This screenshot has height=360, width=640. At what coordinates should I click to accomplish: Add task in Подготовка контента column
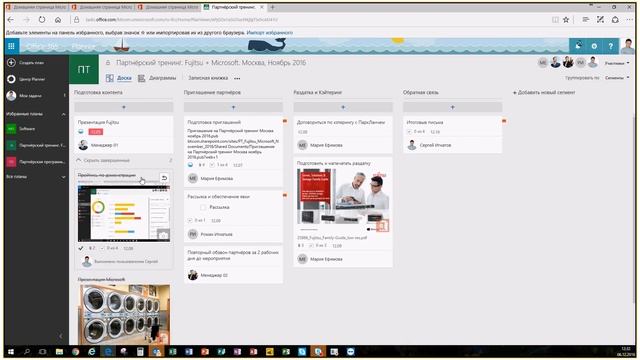(x=124, y=107)
